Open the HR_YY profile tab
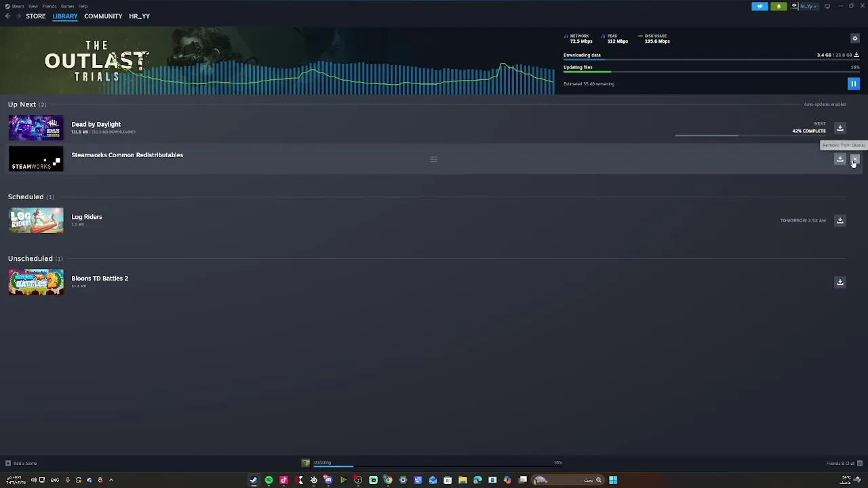868x488 pixels. coord(140,16)
